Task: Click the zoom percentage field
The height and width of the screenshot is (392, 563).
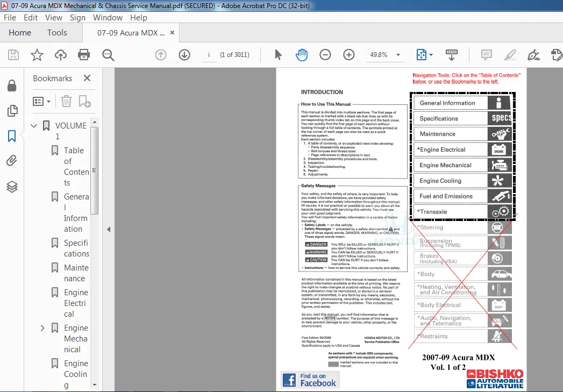Action: click(x=379, y=55)
